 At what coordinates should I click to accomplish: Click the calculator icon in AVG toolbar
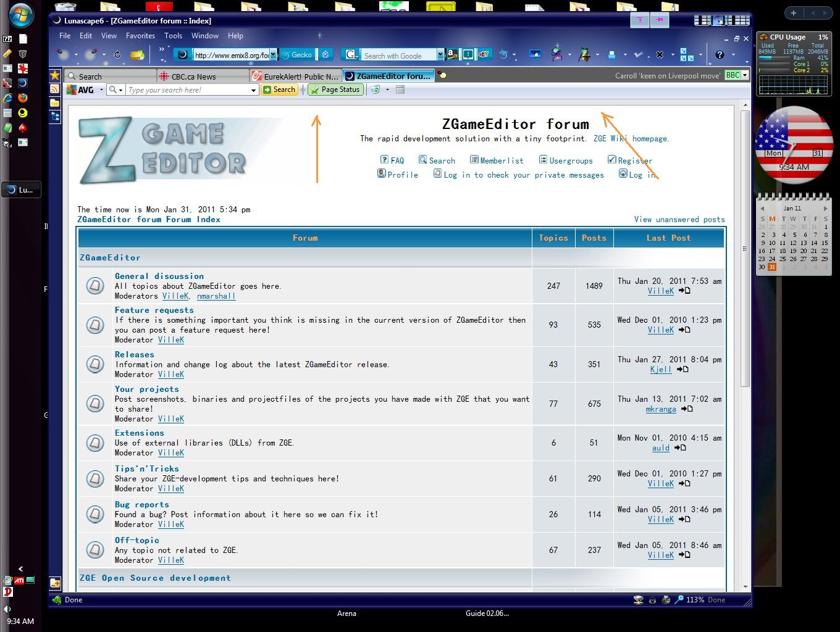coord(400,90)
